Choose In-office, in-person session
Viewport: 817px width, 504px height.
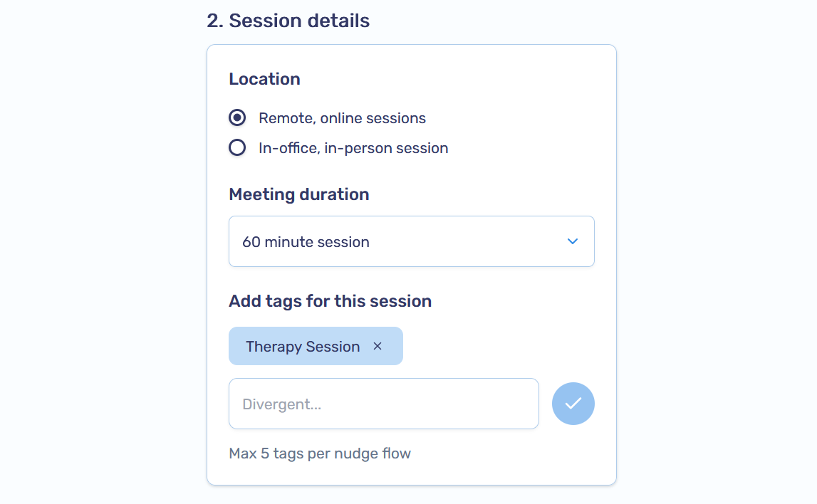[236, 147]
